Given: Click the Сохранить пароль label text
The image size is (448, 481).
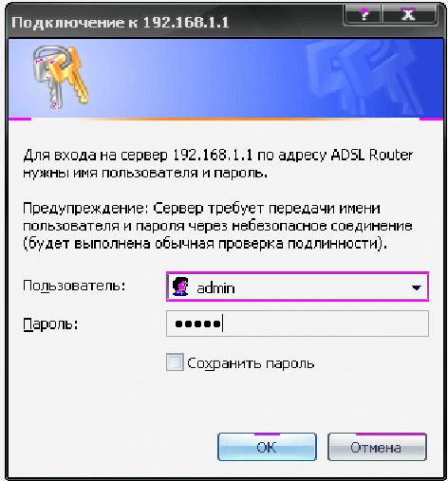Looking at the screenshot, I should pyautogui.click(x=251, y=363).
